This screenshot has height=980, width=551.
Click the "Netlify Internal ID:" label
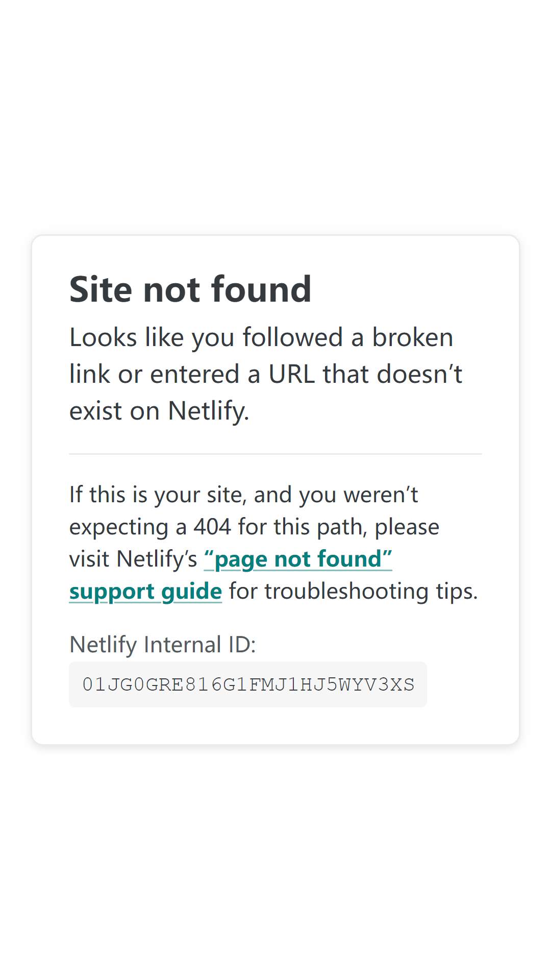162,644
